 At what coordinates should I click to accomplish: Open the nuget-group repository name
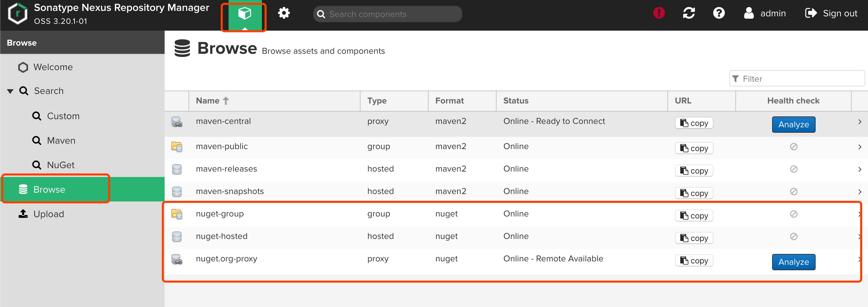point(220,214)
